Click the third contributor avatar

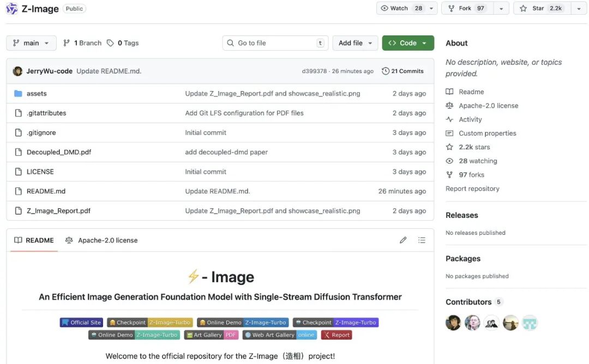(x=491, y=323)
